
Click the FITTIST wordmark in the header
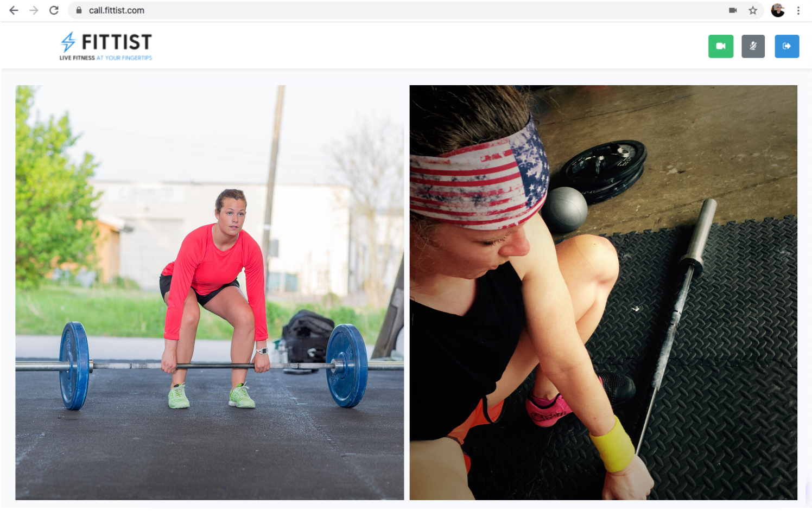(x=117, y=42)
